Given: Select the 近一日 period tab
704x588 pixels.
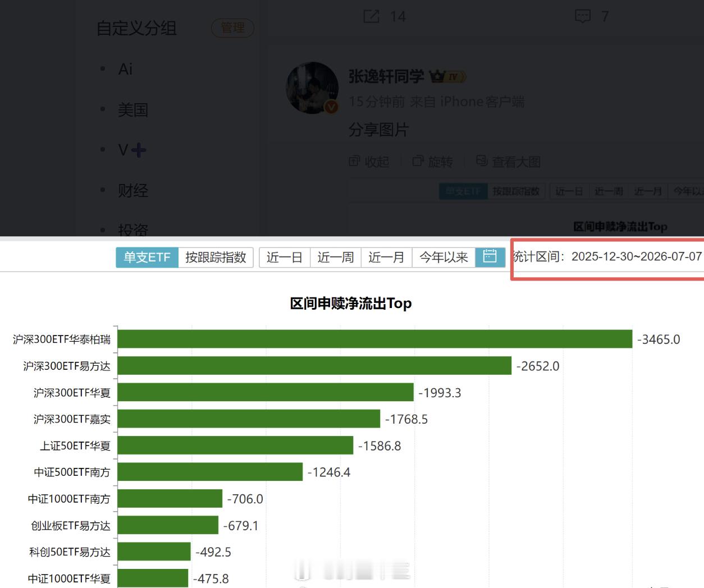Looking at the screenshot, I should [285, 258].
